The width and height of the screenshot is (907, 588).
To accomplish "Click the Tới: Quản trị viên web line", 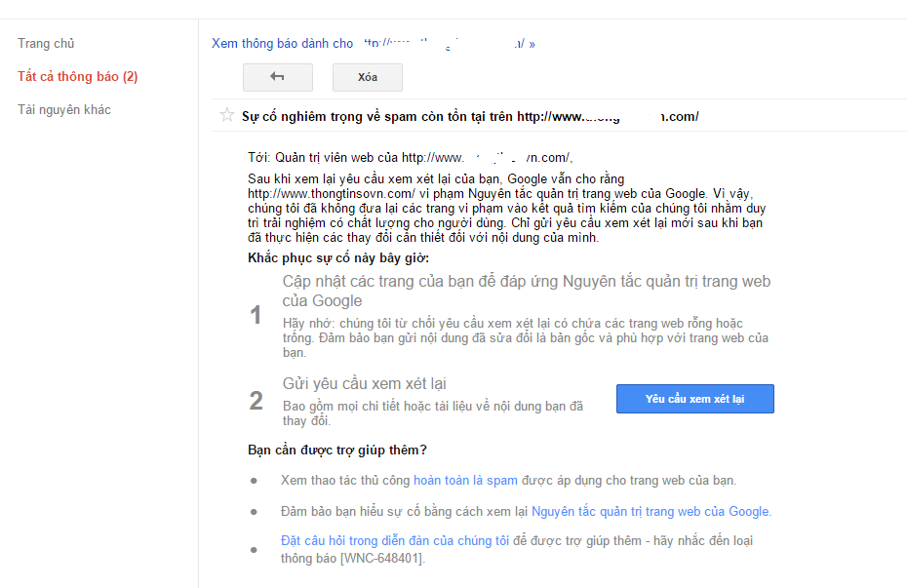I will click(411, 157).
